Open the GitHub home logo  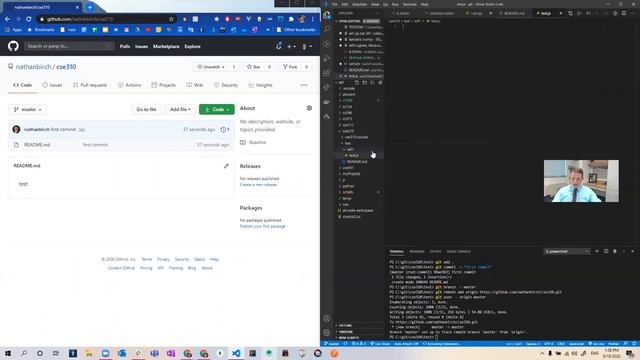pyautogui.click(x=13, y=46)
